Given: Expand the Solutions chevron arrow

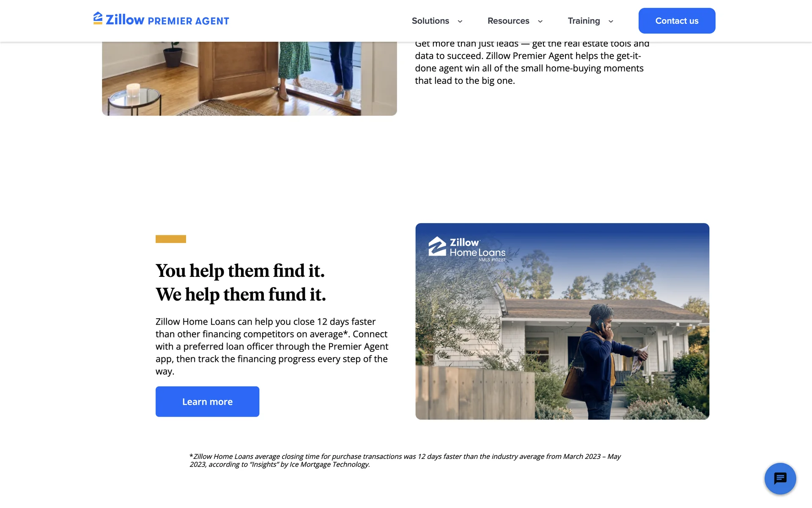Looking at the screenshot, I should 460,21.
